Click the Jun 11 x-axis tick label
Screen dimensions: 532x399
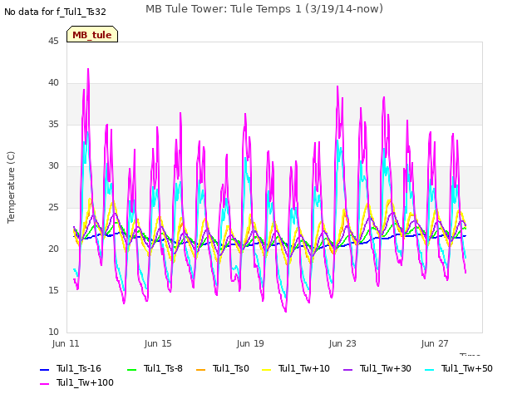tap(66, 343)
